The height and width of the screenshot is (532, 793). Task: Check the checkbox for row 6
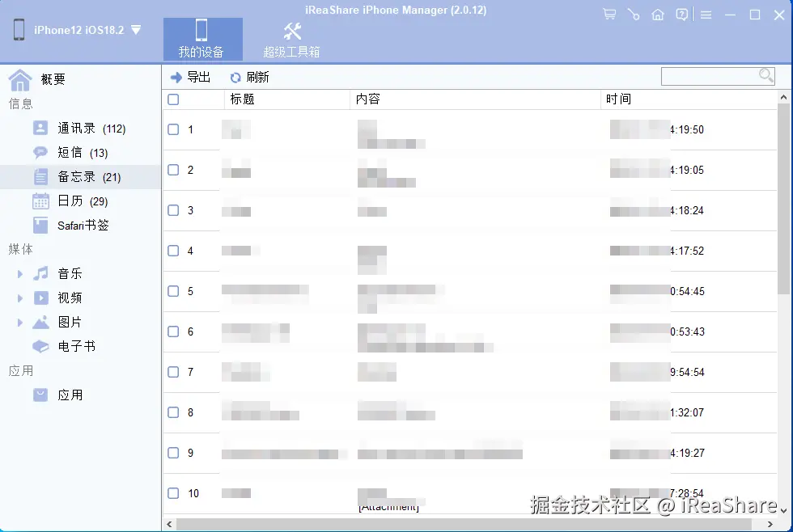coord(173,331)
